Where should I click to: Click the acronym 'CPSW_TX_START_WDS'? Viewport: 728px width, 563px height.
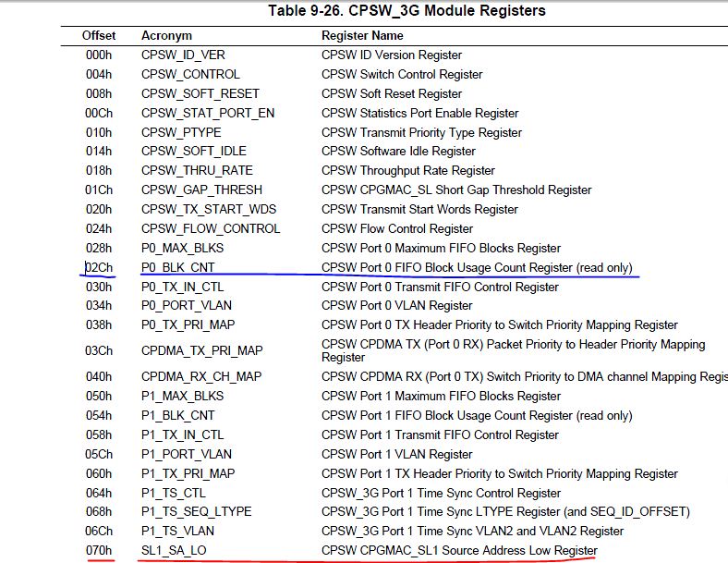209,210
